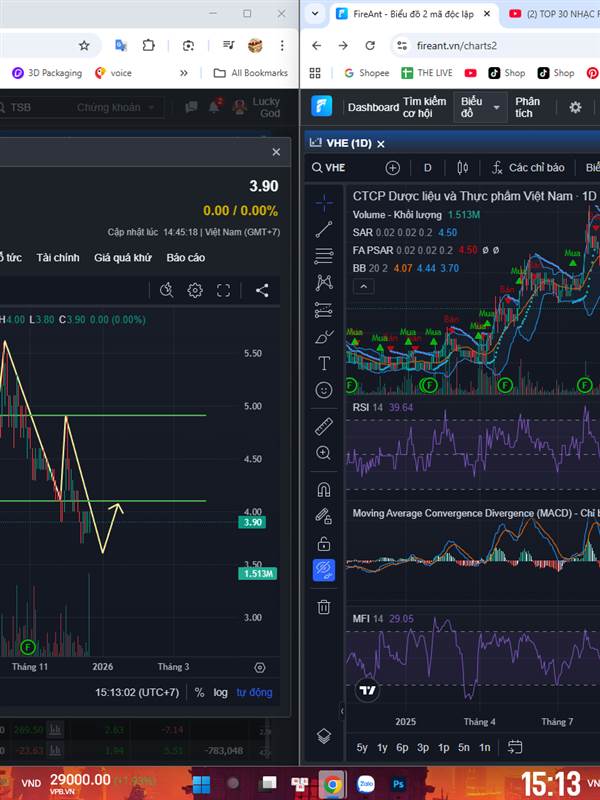Open chart settings gear in left popup
Image resolution: width=600 pixels, height=800 pixels.
click(x=195, y=290)
